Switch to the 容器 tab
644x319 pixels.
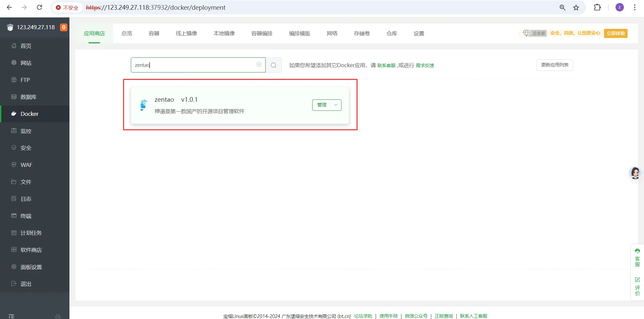(154, 33)
